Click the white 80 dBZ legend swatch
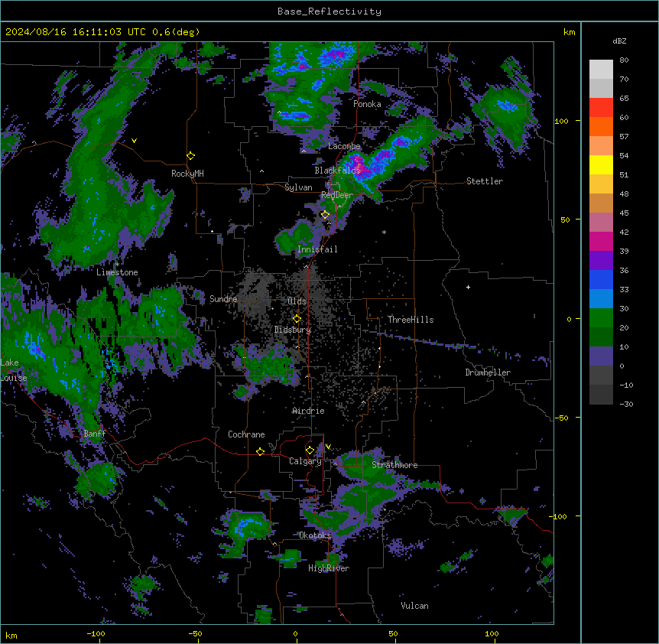Image resolution: width=659 pixels, height=644 pixels. click(601, 70)
